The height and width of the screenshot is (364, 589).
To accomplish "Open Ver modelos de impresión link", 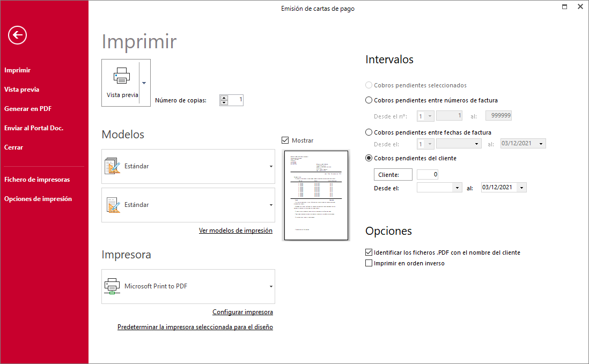I will 235,231.
